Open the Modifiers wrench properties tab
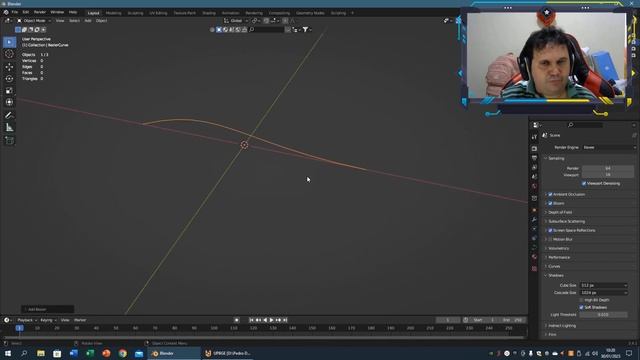The image size is (640, 360). [534, 220]
